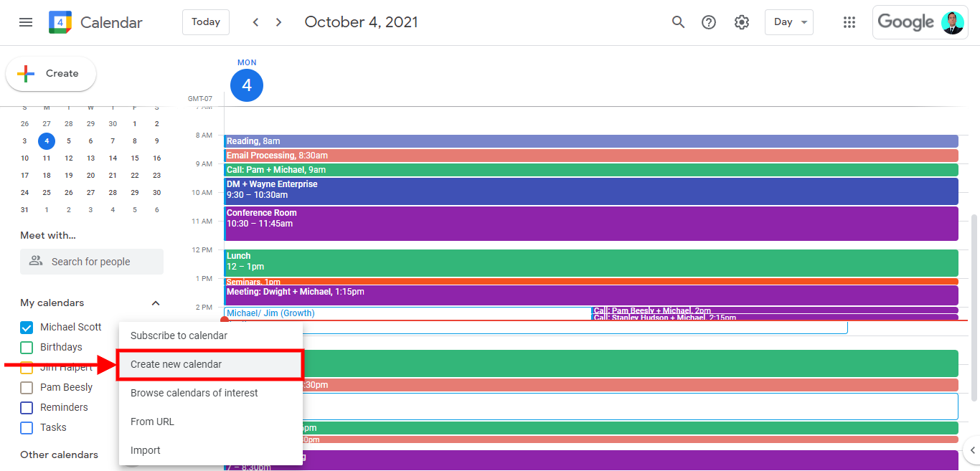980x471 pixels.
Task: Choose Create new calendar
Action: tap(211, 364)
